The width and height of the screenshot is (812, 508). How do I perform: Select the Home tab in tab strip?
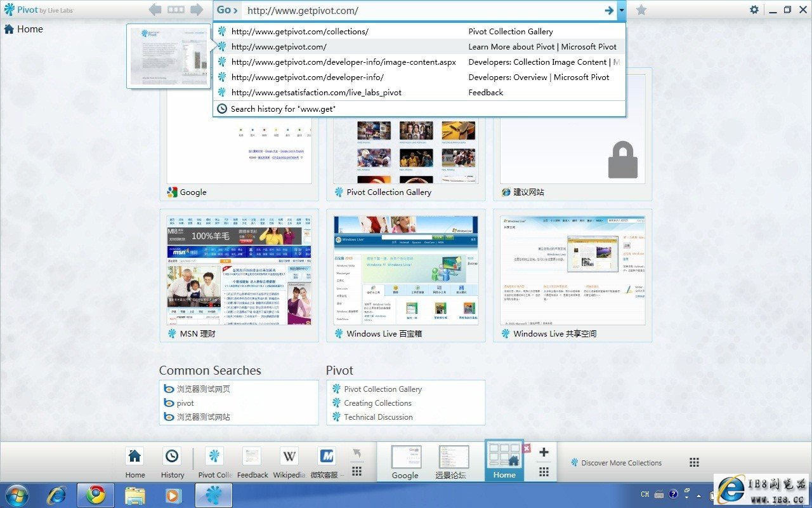(504, 460)
